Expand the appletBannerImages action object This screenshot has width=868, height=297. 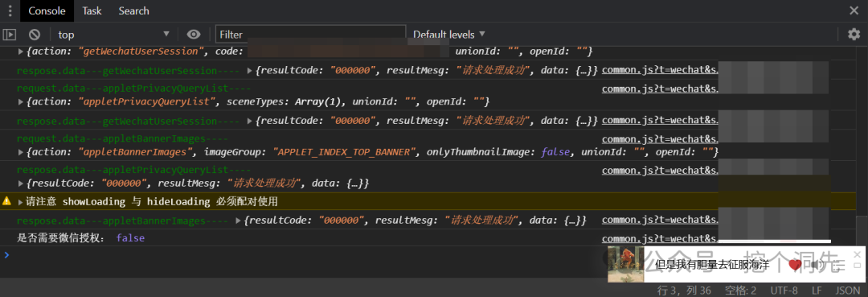[21, 152]
